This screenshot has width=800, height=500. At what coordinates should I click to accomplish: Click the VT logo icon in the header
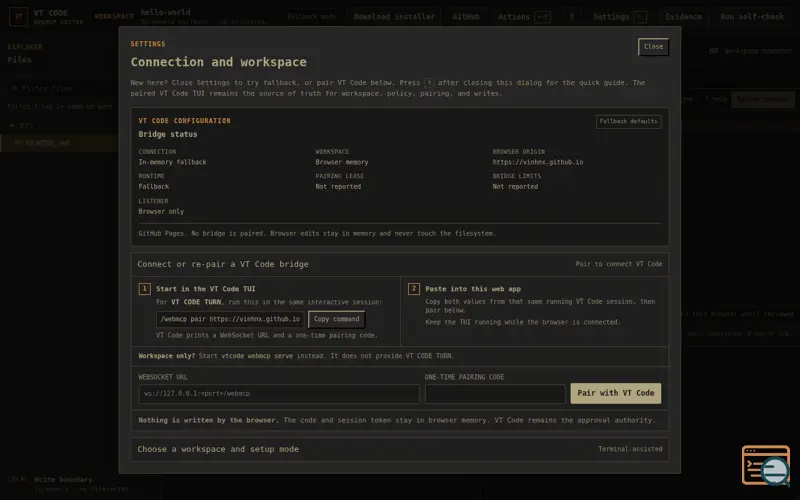(x=19, y=17)
